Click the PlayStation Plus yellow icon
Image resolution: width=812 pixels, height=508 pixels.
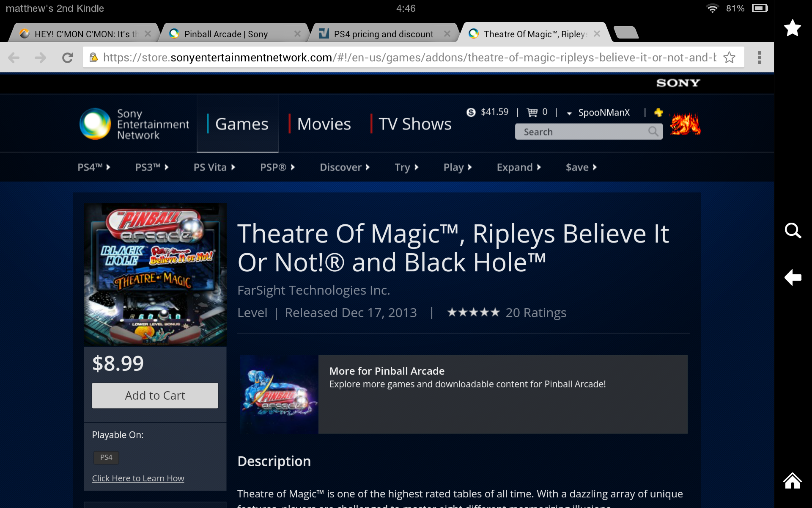[x=658, y=112]
